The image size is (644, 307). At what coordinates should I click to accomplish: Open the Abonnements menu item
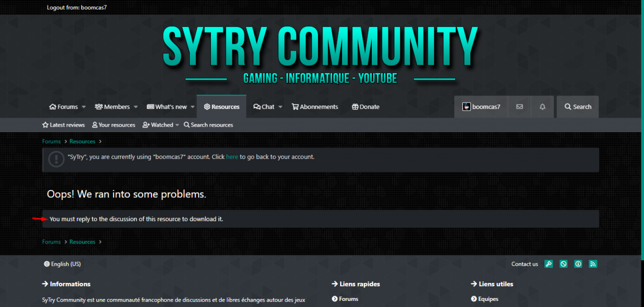click(315, 107)
